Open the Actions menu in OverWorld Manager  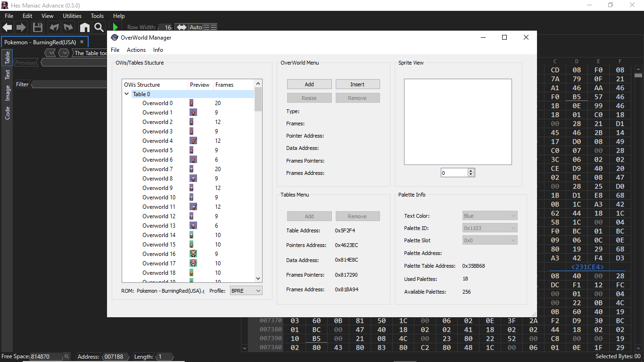[x=136, y=50]
